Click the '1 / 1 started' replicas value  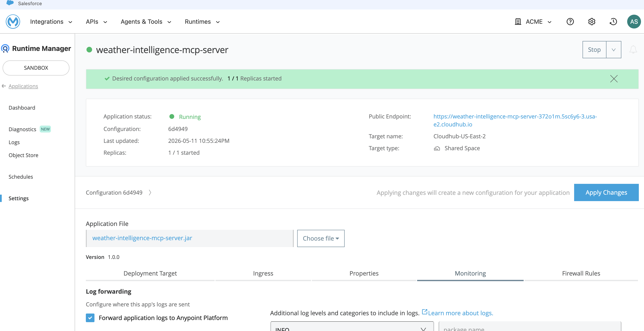click(x=184, y=153)
